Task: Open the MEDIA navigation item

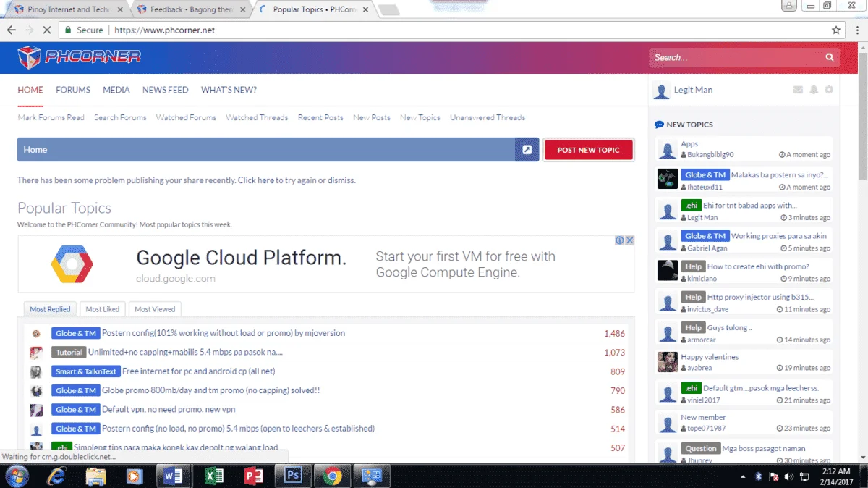Action: click(116, 90)
